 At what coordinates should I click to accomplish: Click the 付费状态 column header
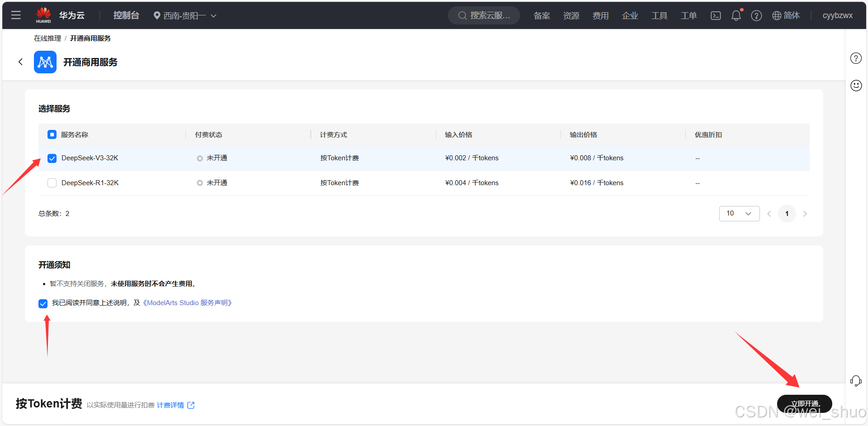[209, 135]
